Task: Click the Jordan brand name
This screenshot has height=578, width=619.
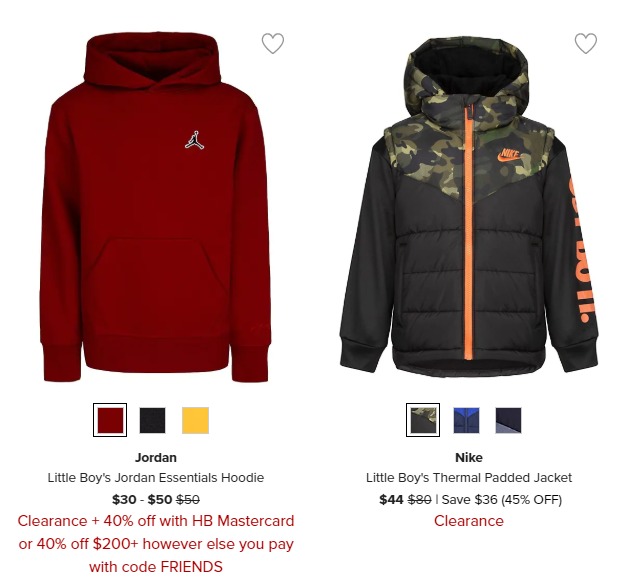Action: [156, 458]
